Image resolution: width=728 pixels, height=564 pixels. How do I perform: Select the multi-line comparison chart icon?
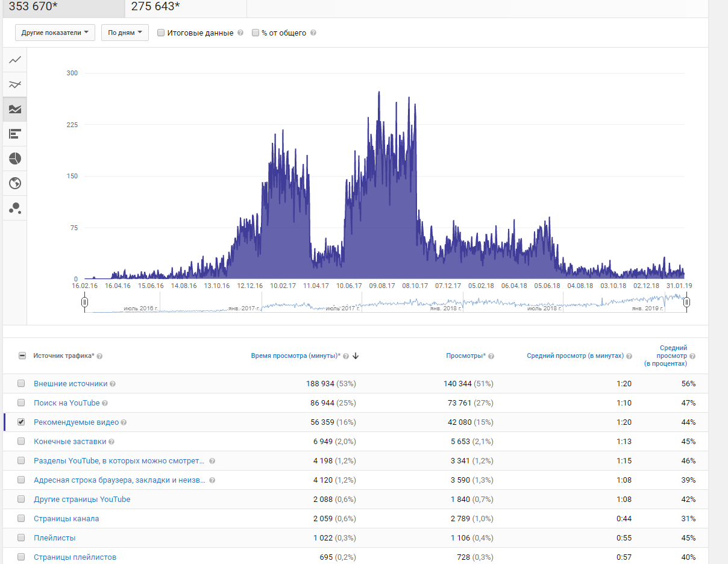15,84
